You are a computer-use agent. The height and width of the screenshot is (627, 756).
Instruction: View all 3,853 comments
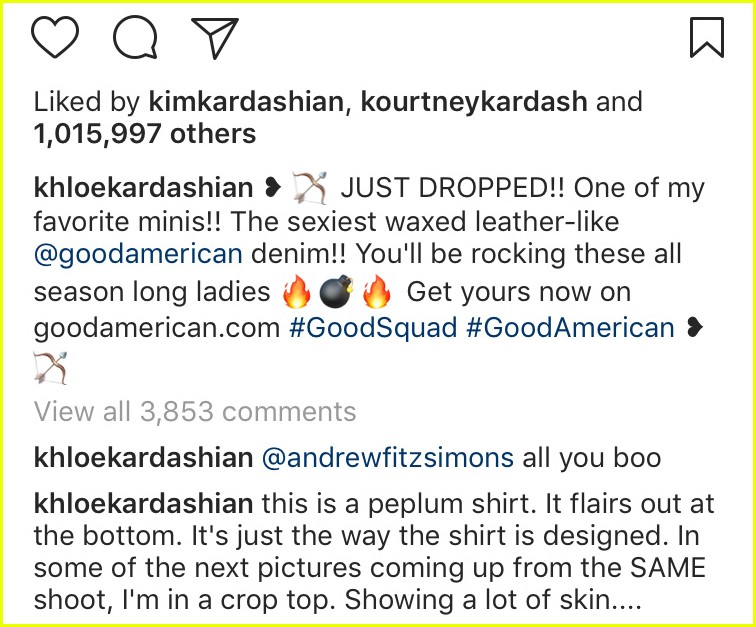coord(195,411)
